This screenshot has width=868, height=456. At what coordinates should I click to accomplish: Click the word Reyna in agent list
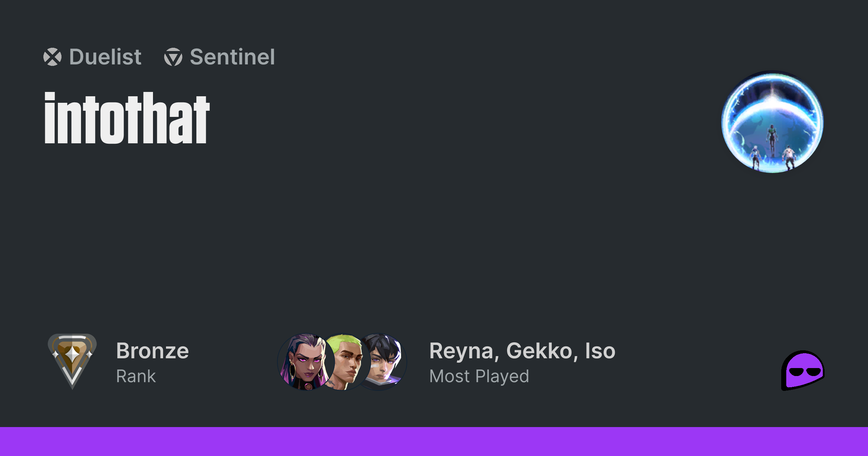pyautogui.click(x=461, y=351)
